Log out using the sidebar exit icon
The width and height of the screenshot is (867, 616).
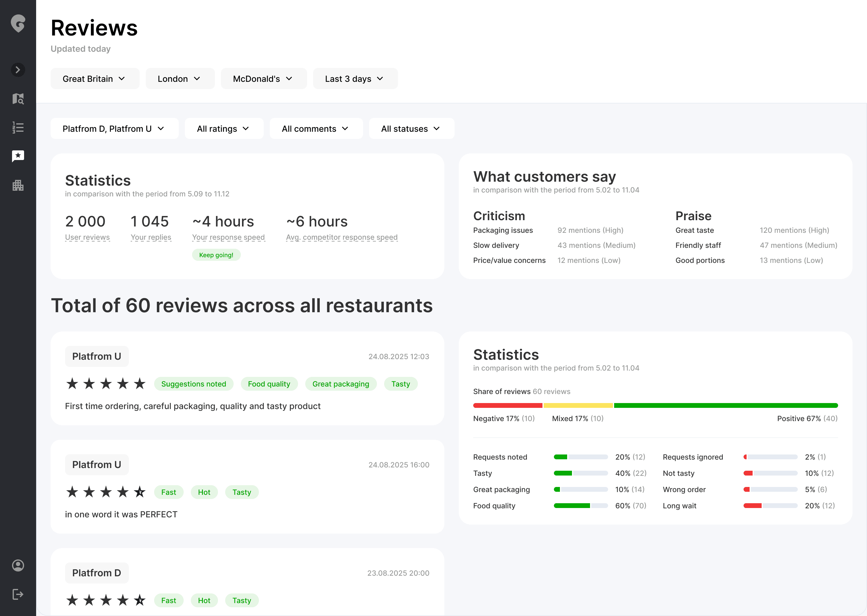pyautogui.click(x=18, y=594)
